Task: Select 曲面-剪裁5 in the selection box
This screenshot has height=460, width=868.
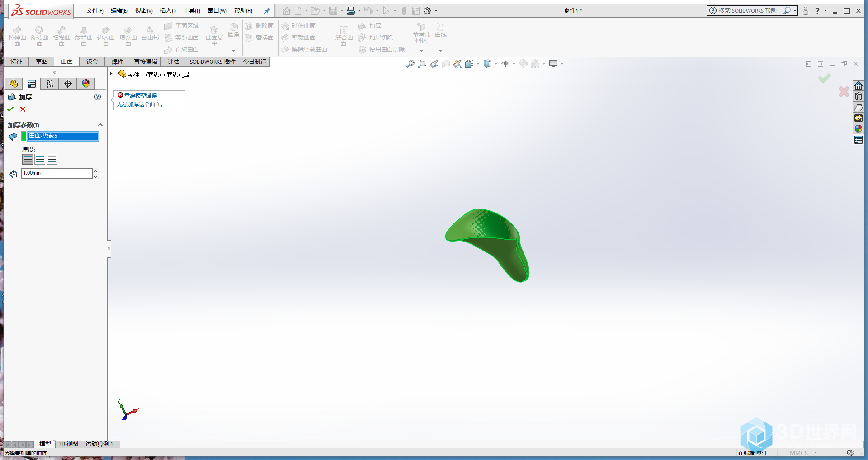Action: coord(63,136)
